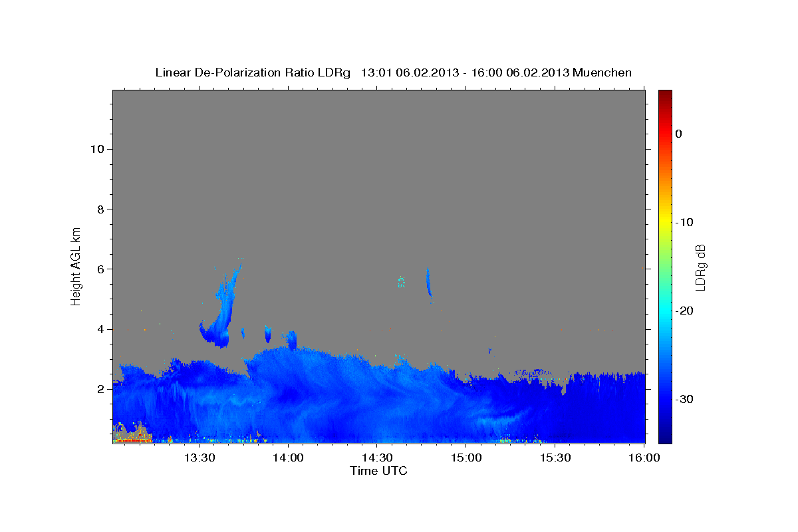Click the dark blue bottom of the colorbar
Viewport: 798px width, 532px height.
pyautogui.click(x=665, y=437)
